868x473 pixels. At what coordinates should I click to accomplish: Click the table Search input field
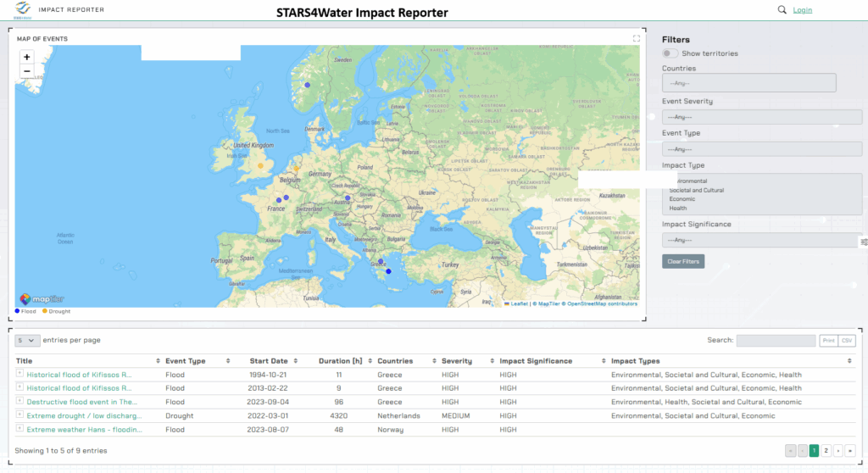(776, 341)
